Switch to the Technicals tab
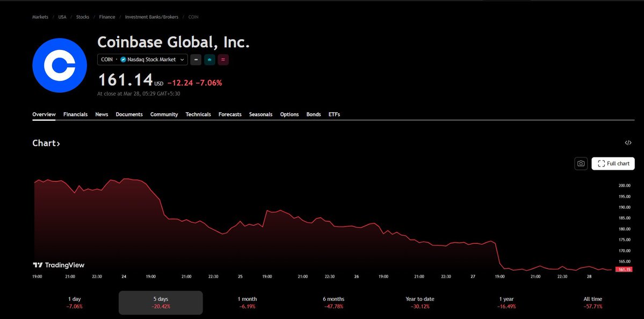 tap(198, 114)
